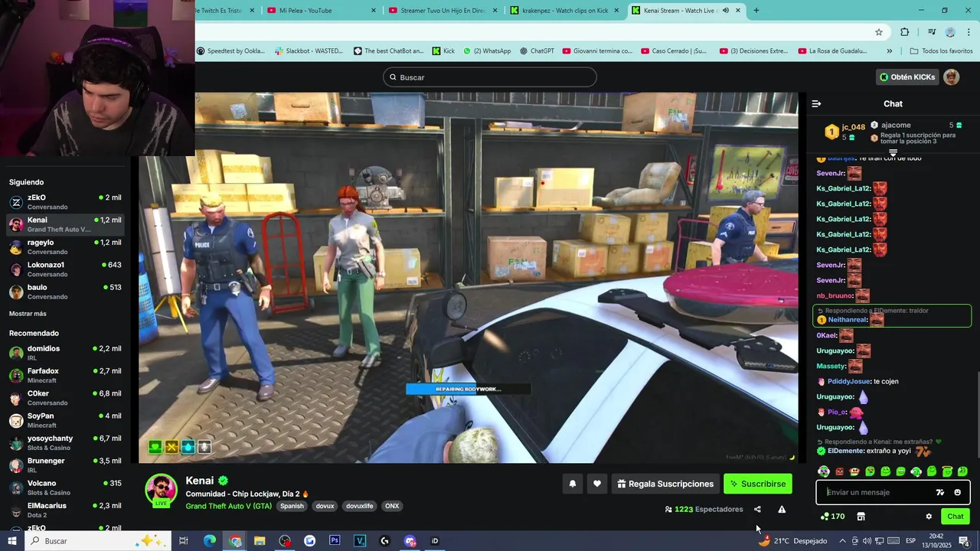Screen dimensions: 980x551
Task: Open baulo channel in sidebar
Action: pyautogui.click(x=65, y=292)
